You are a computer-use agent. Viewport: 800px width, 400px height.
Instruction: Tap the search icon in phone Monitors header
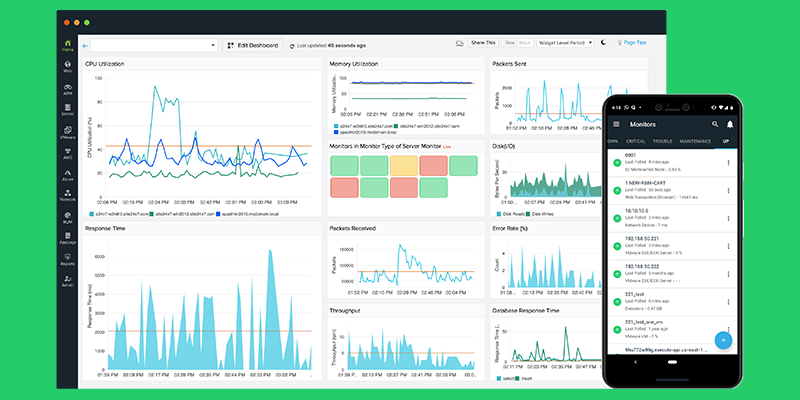(x=715, y=124)
